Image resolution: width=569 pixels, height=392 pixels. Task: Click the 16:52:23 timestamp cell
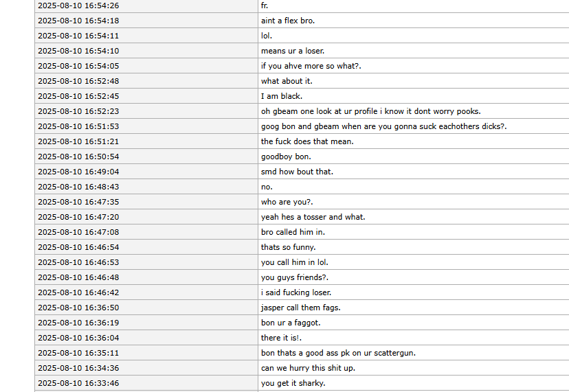coord(78,111)
